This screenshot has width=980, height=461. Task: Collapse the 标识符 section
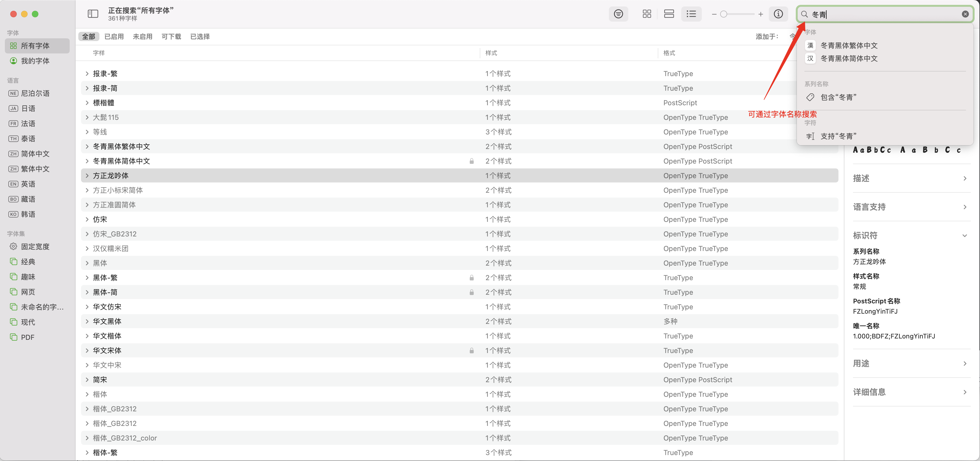click(x=964, y=236)
